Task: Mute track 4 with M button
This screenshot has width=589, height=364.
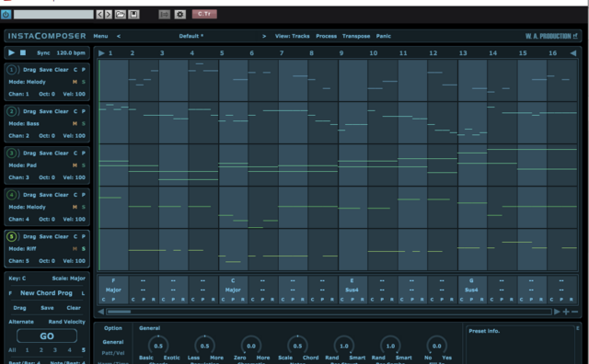Action: tap(75, 207)
